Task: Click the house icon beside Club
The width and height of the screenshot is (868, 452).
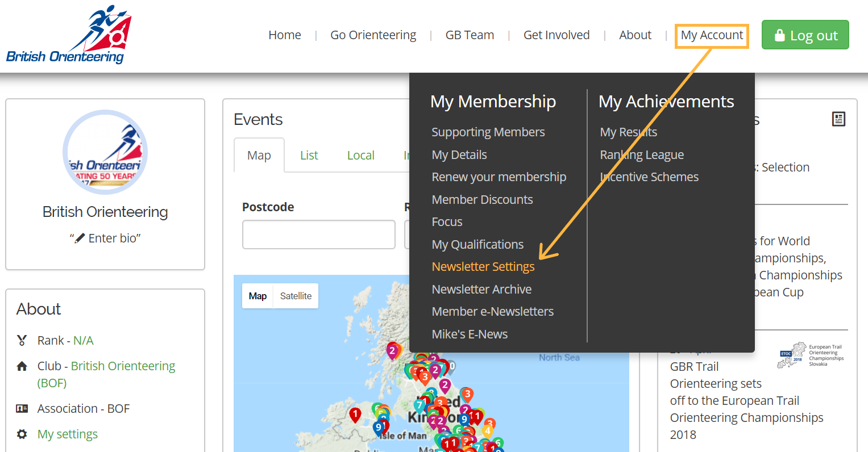Action: 22,366
